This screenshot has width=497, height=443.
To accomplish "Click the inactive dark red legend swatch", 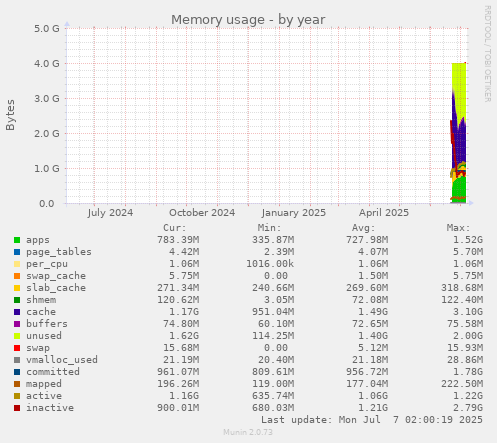I will click(17, 408).
